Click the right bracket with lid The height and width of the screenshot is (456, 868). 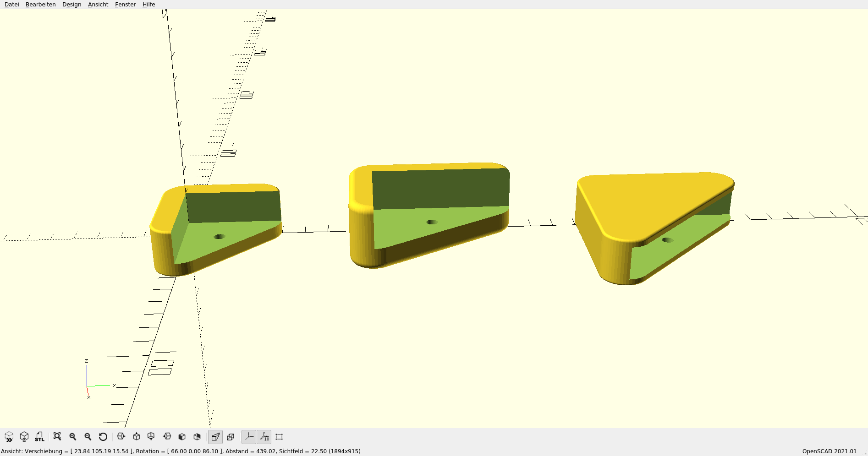click(x=654, y=228)
